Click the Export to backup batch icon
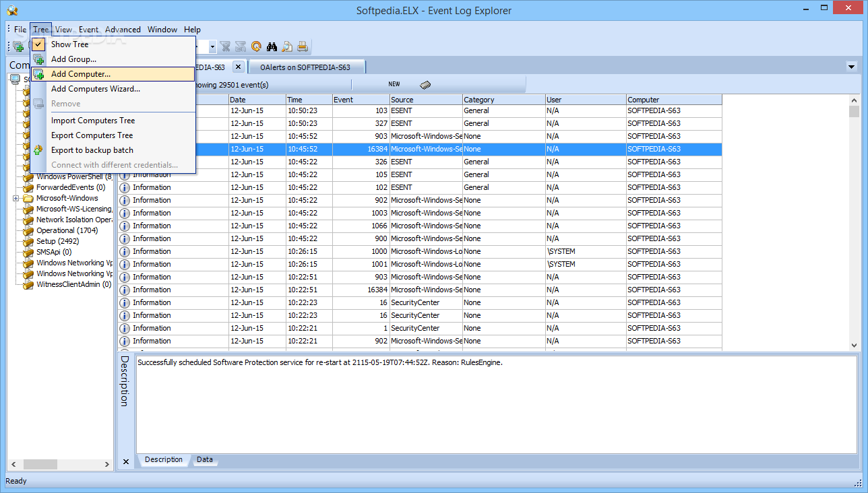868x493 pixels. click(x=38, y=150)
